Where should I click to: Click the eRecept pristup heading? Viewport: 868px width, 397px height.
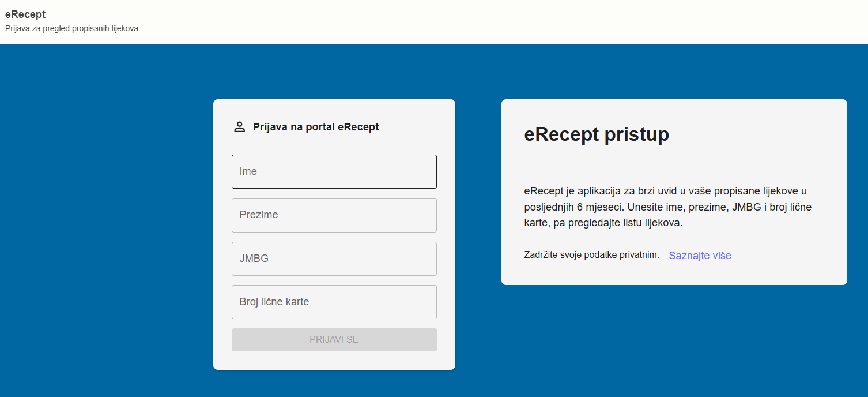(597, 134)
